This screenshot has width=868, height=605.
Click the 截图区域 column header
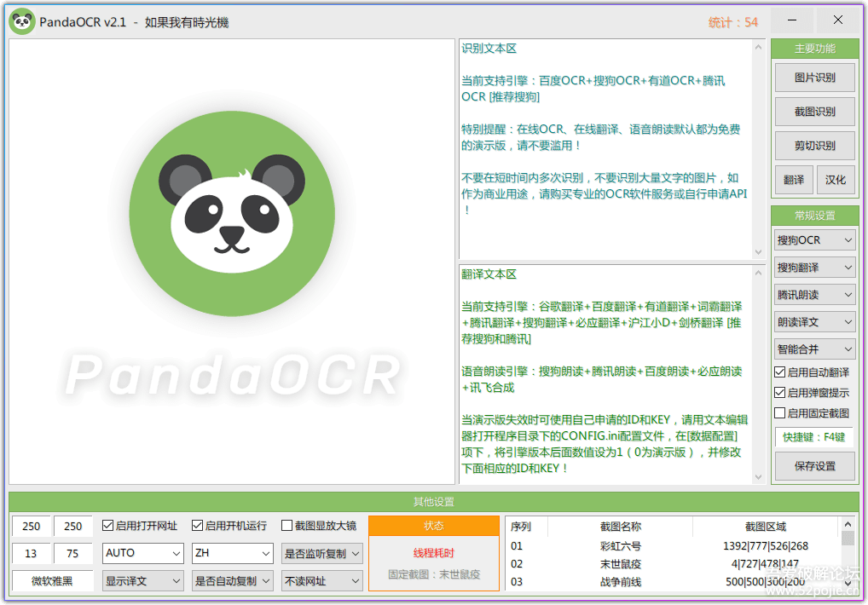pos(766,527)
